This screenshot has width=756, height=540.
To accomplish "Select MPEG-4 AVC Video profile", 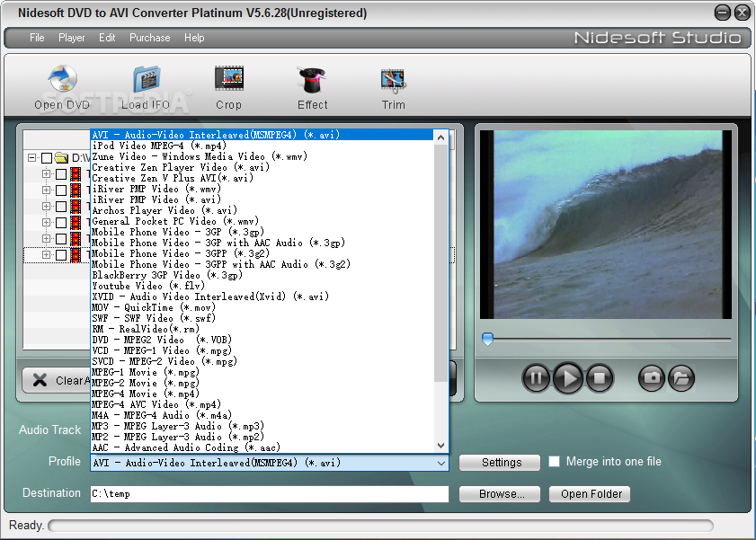I will click(x=262, y=404).
